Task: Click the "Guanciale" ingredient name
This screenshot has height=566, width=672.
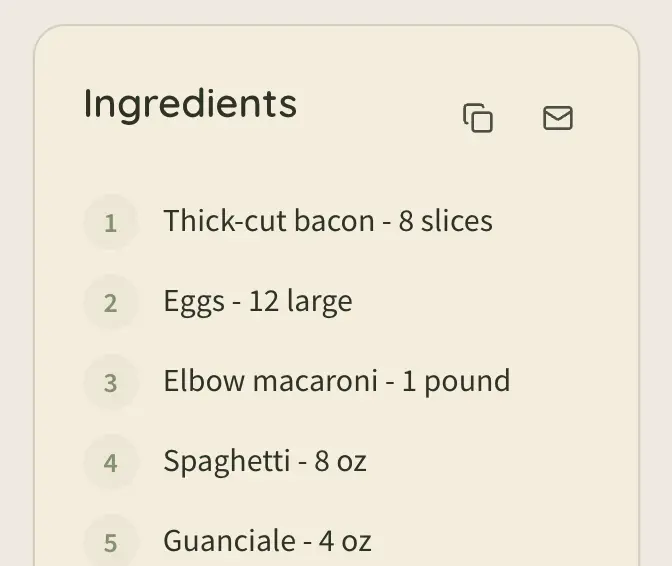Action: click(229, 541)
